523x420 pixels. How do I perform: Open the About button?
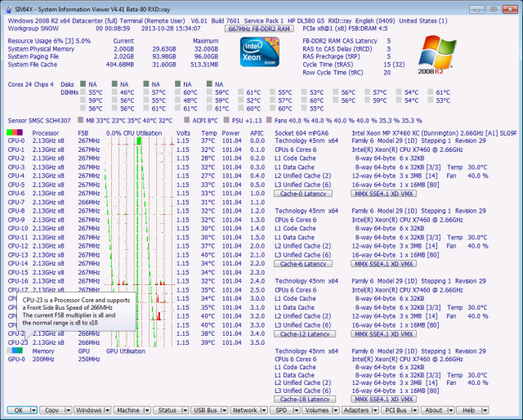coord(434,410)
